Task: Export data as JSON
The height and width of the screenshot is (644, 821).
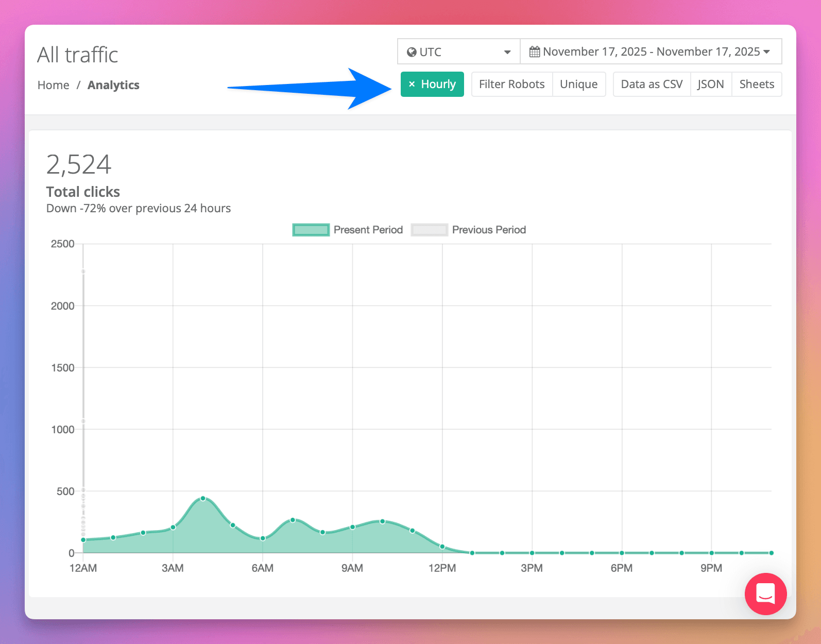Action: coord(711,84)
